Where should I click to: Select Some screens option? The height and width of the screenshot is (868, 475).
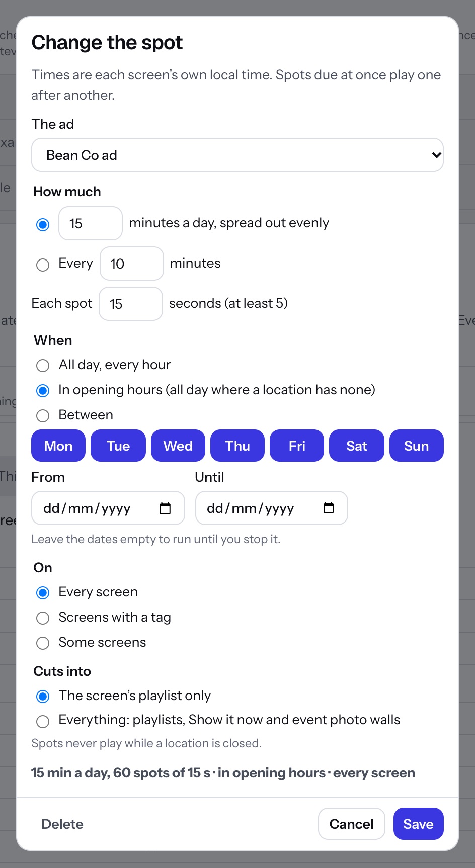click(x=43, y=643)
